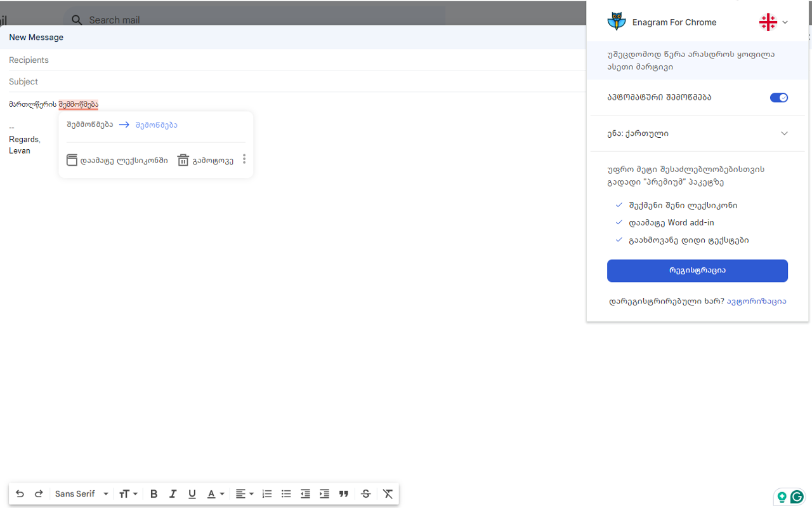The image size is (812, 508).
Task: Click the New Message header bar
Action: tap(293, 37)
